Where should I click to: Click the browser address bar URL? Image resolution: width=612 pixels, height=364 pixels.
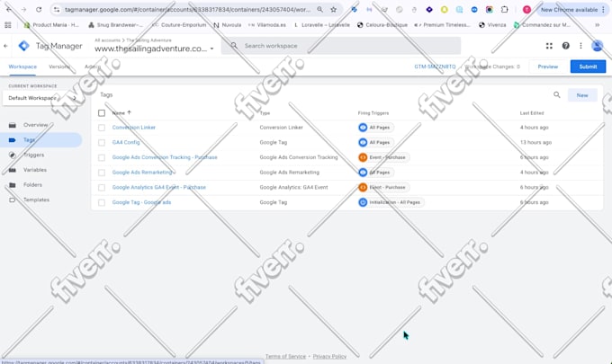pos(188,9)
